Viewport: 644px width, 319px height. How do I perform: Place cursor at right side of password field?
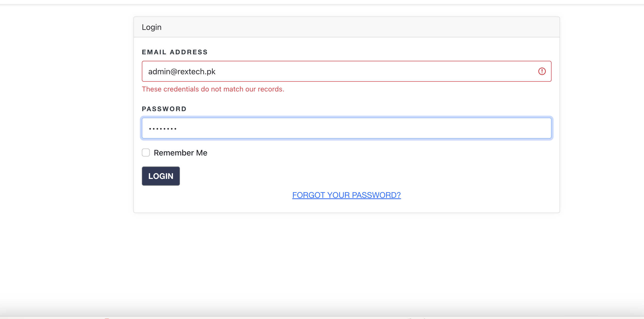(525, 128)
